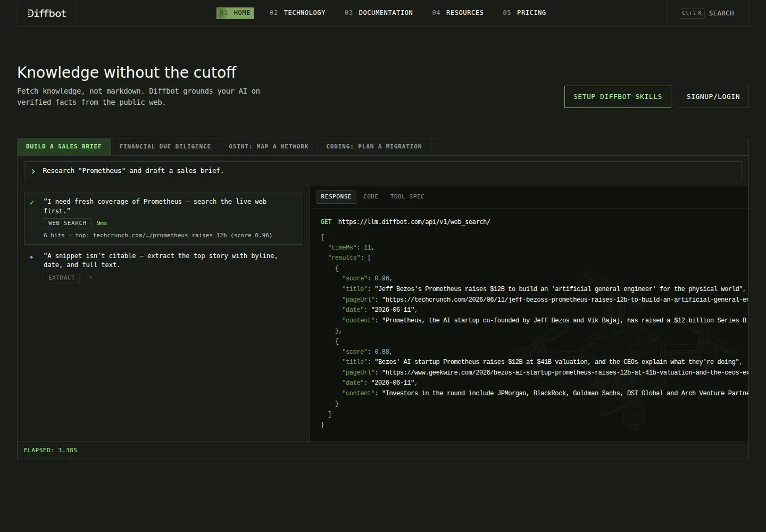Image resolution: width=766 pixels, height=532 pixels.
Task: Click the "Bezos' AI startup Prometheus" title line
Action: point(542,362)
